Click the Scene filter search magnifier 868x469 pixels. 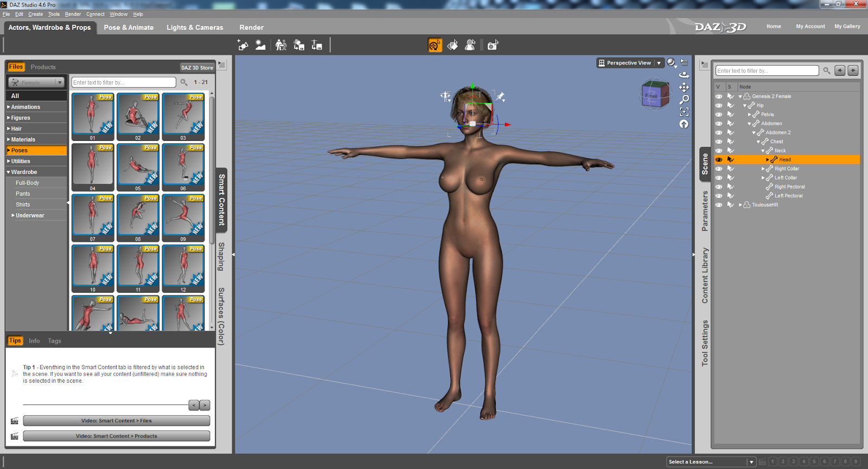[827, 70]
